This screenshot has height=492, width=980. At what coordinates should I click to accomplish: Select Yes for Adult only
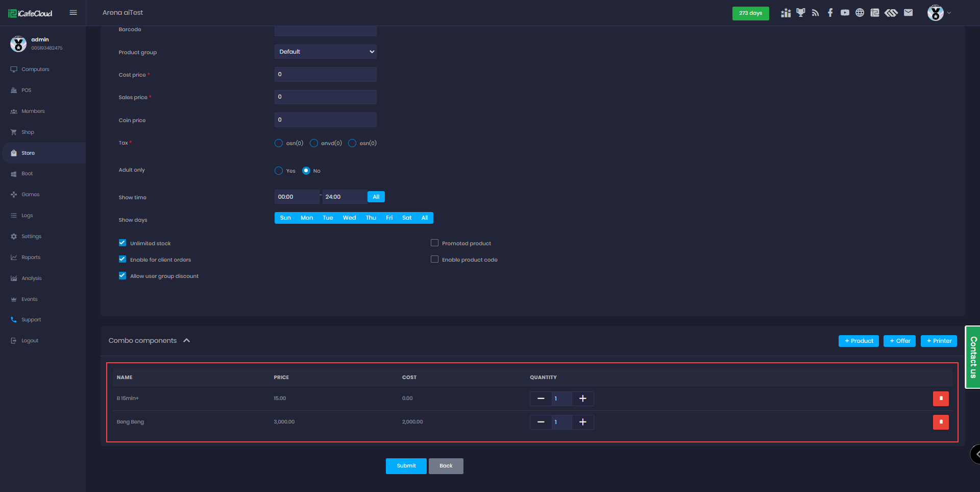coord(279,171)
